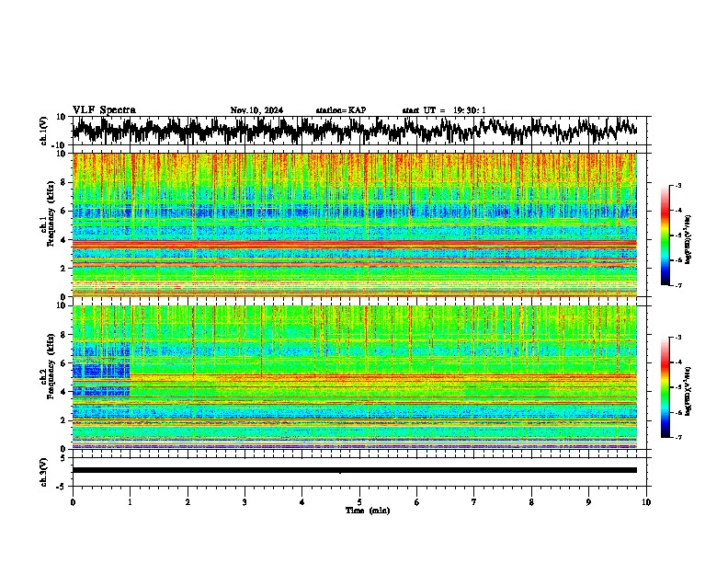Click the "8" kHz tick on ch.1 frequency axis
The height and width of the screenshot is (563, 728).
(x=64, y=182)
